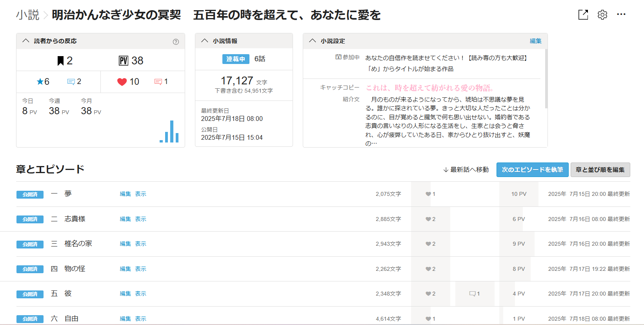
Task: Select episode title 四 物の怪
Action: (x=68, y=268)
